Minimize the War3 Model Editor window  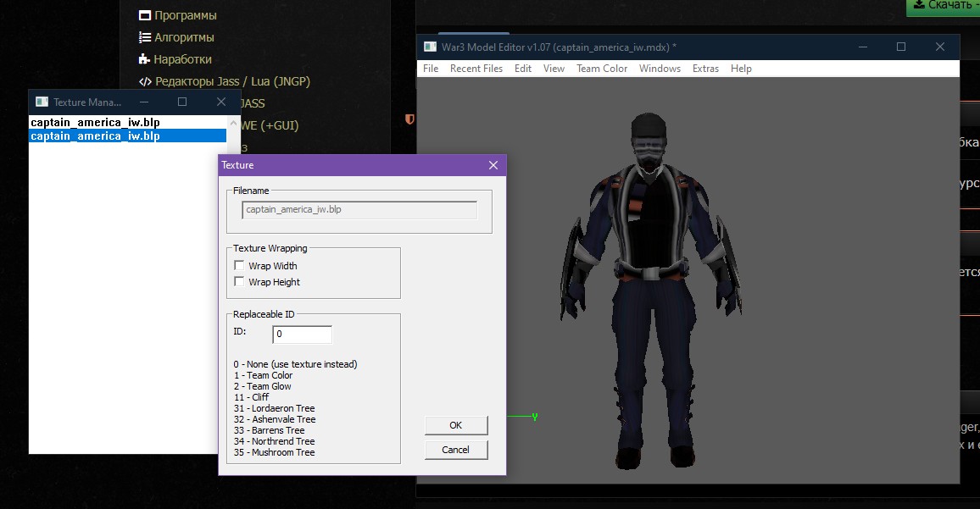point(863,47)
